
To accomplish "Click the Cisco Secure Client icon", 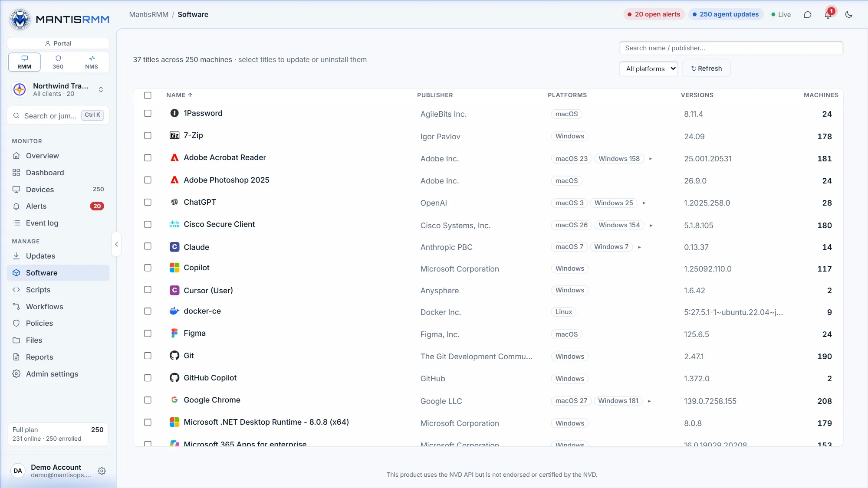I will coord(174,224).
